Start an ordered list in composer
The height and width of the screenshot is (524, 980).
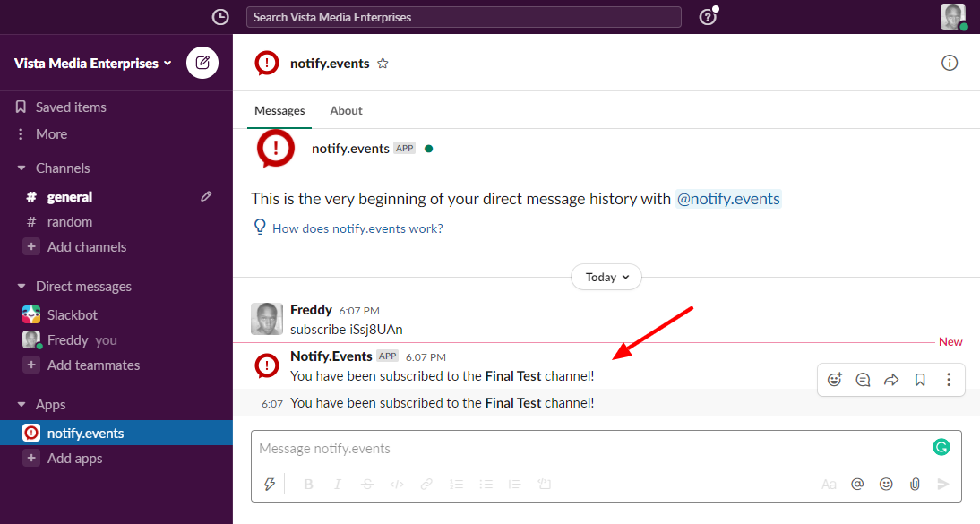[x=456, y=484]
